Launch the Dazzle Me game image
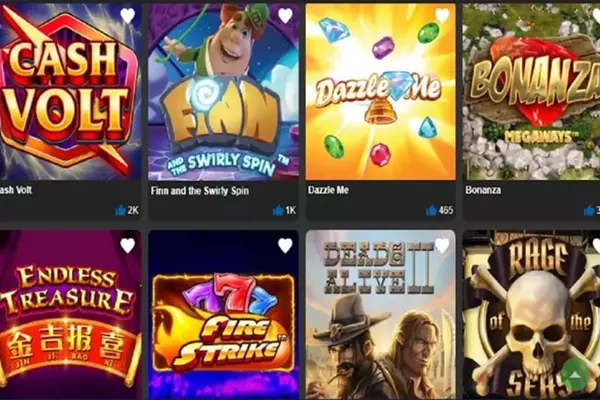This screenshot has width=600, height=400. tap(380, 92)
